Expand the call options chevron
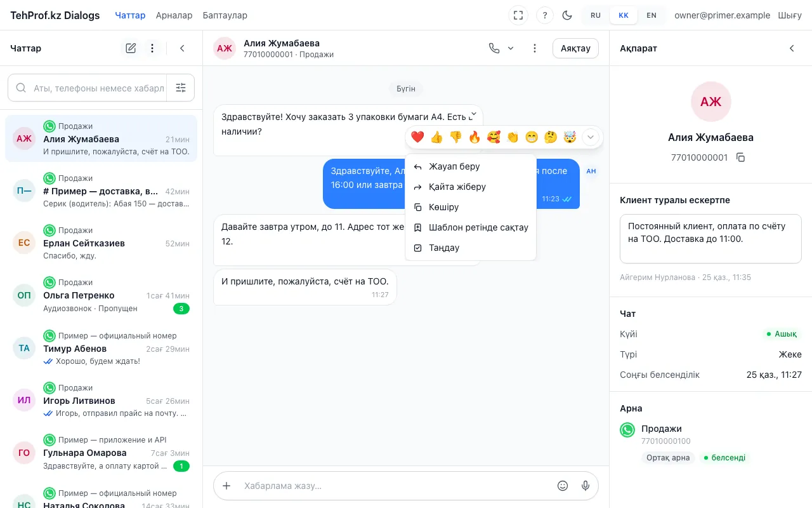 coord(511,48)
